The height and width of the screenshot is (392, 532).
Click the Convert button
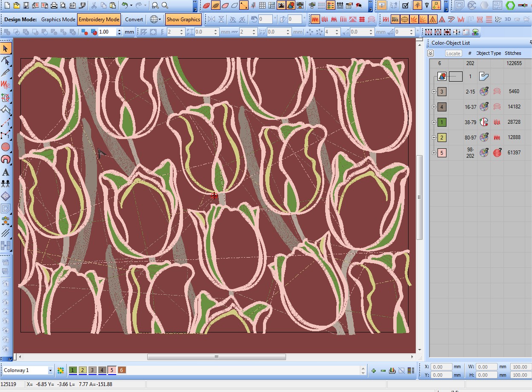[134, 20]
